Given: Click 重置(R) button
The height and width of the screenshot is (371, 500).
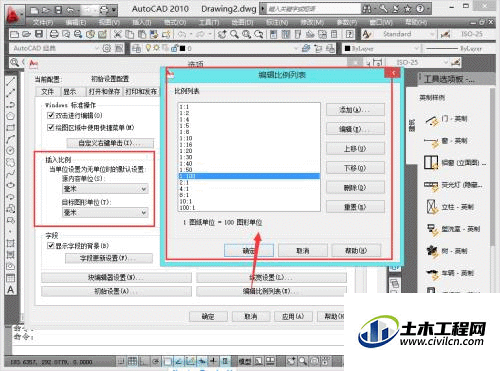Looking at the screenshot, I should [355, 207].
